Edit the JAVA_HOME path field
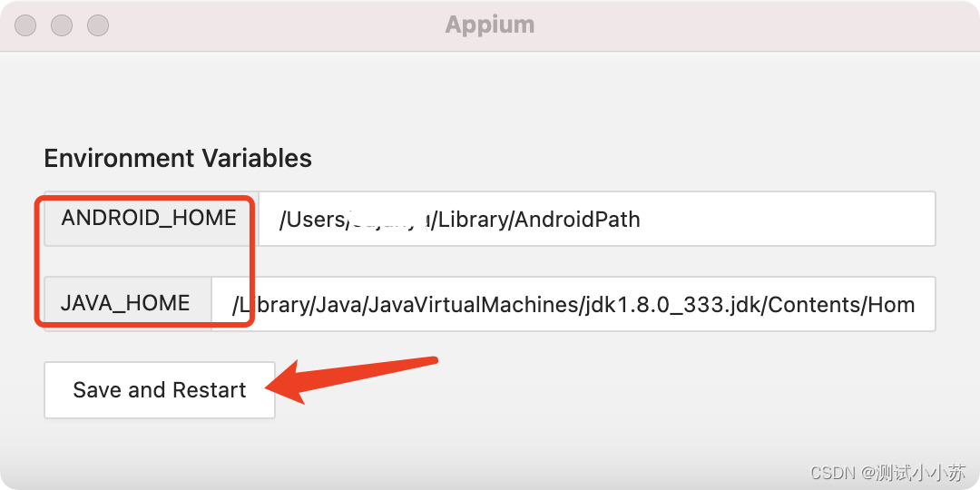This screenshot has height=490, width=980. coord(573,304)
